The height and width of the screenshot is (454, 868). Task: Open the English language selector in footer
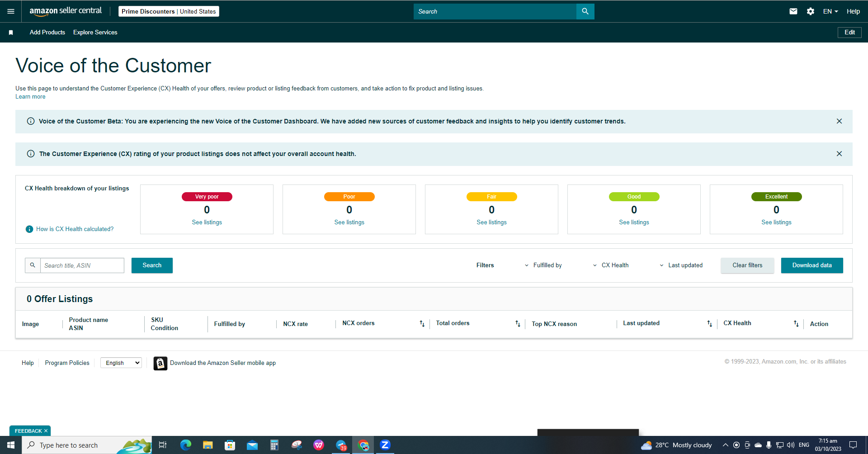point(121,363)
